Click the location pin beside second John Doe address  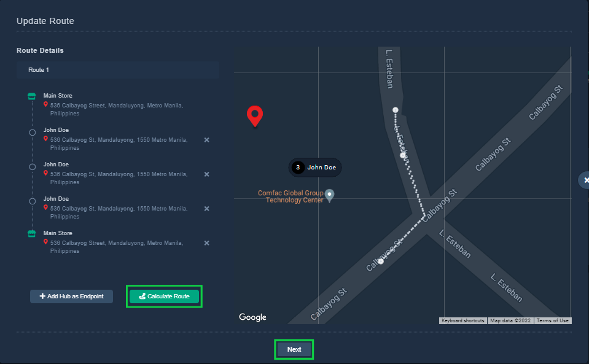coord(45,173)
